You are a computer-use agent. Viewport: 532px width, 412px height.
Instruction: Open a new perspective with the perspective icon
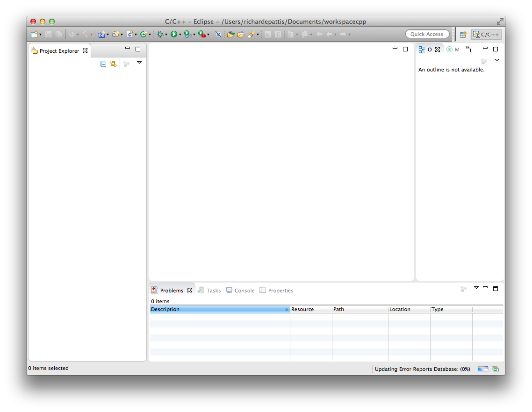click(x=462, y=34)
